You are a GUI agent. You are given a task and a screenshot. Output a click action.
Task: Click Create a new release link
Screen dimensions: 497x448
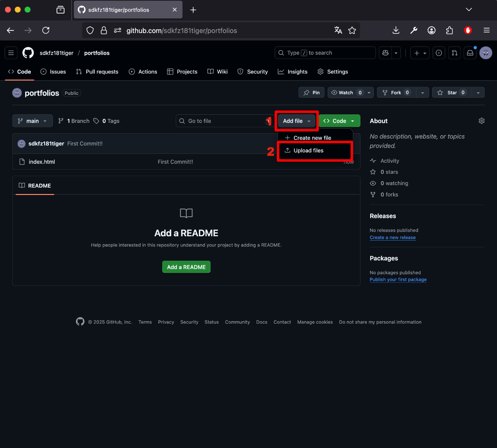pyautogui.click(x=393, y=238)
